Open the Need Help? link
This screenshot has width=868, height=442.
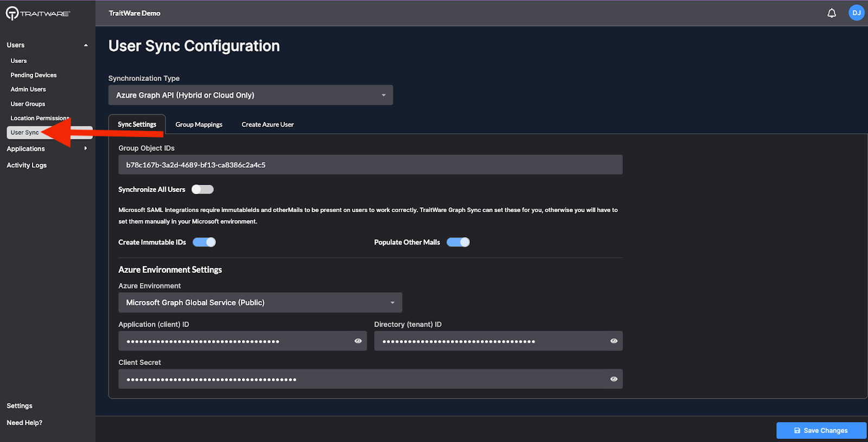(x=24, y=423)
